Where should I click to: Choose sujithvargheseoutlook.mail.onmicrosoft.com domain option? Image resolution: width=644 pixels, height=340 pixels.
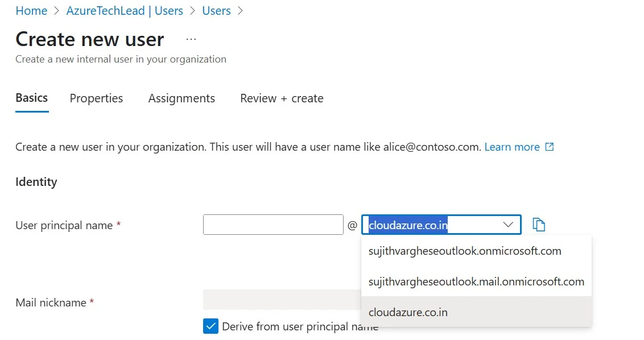coord(476,281)
